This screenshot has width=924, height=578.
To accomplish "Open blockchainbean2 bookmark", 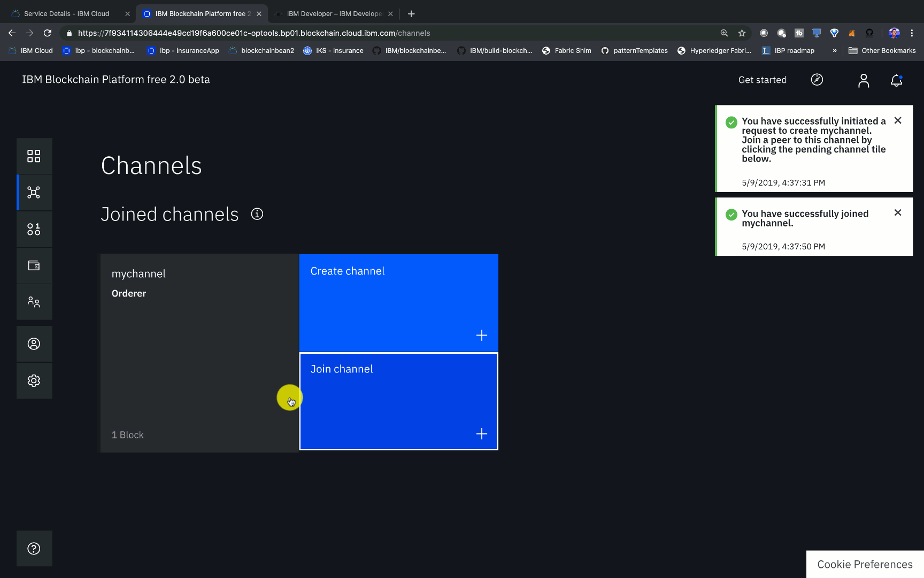I will [261, 50].
